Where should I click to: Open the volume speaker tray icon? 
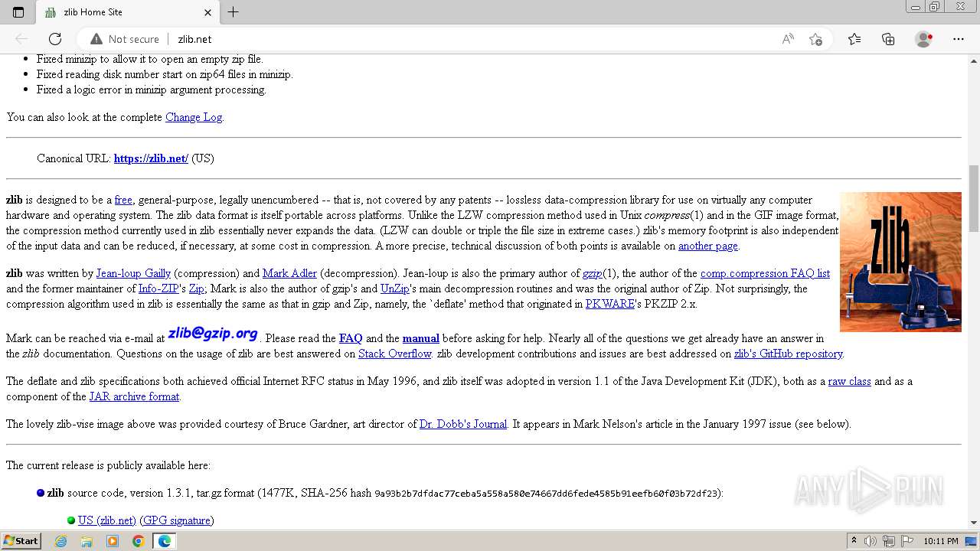871,541
